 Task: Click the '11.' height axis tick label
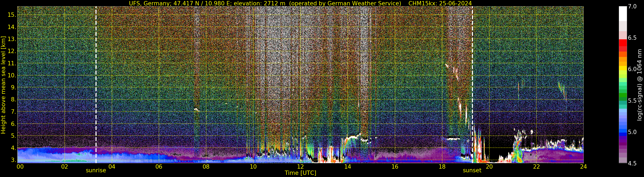click(x=12, y=64)
